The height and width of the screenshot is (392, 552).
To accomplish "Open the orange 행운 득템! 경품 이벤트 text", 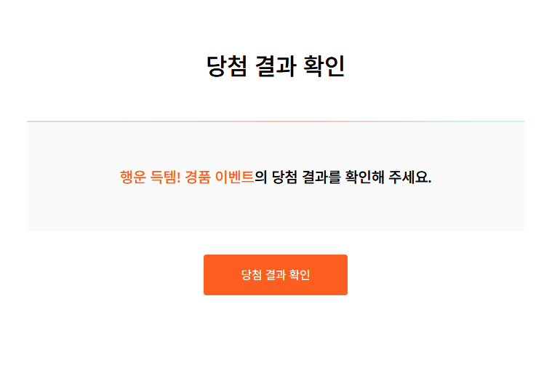I will tap(187, 177).
